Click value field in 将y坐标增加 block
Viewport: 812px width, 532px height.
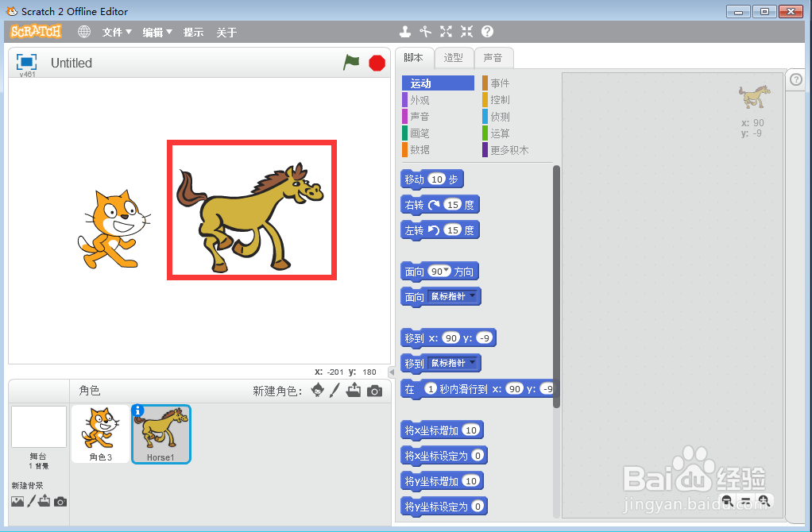pyautogui.click(x=470, y=480)
